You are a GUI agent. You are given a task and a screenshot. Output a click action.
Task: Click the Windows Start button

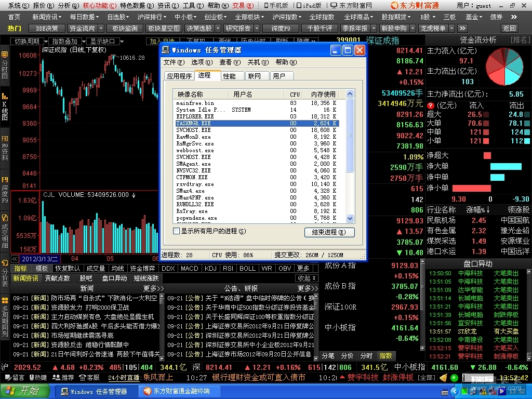[x=24, y=391]
